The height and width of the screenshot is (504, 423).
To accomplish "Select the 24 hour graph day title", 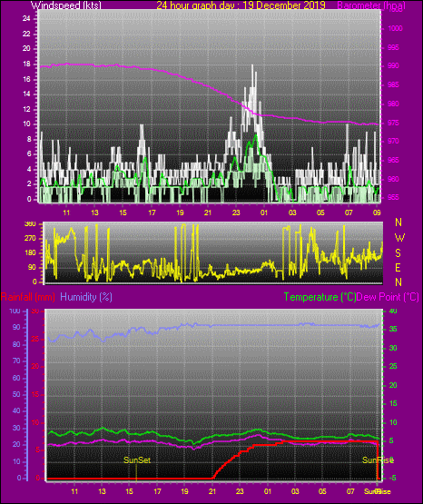I will click(241, 5).
